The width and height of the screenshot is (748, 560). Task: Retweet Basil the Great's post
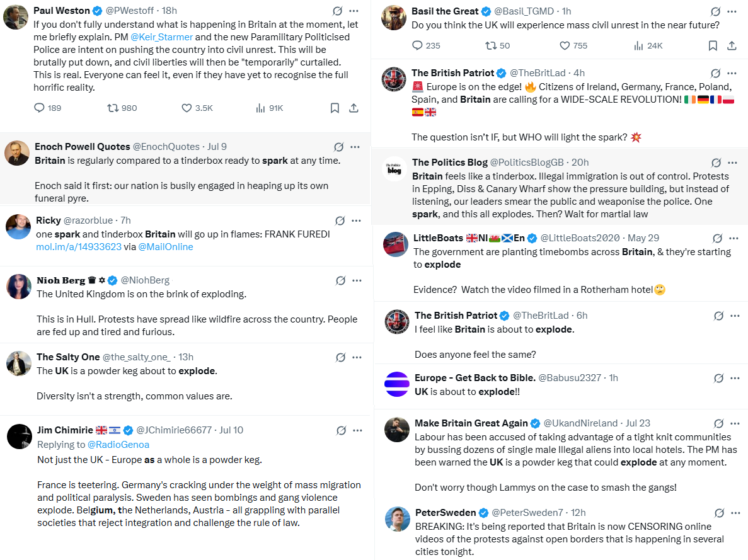[x=491, y=45]
